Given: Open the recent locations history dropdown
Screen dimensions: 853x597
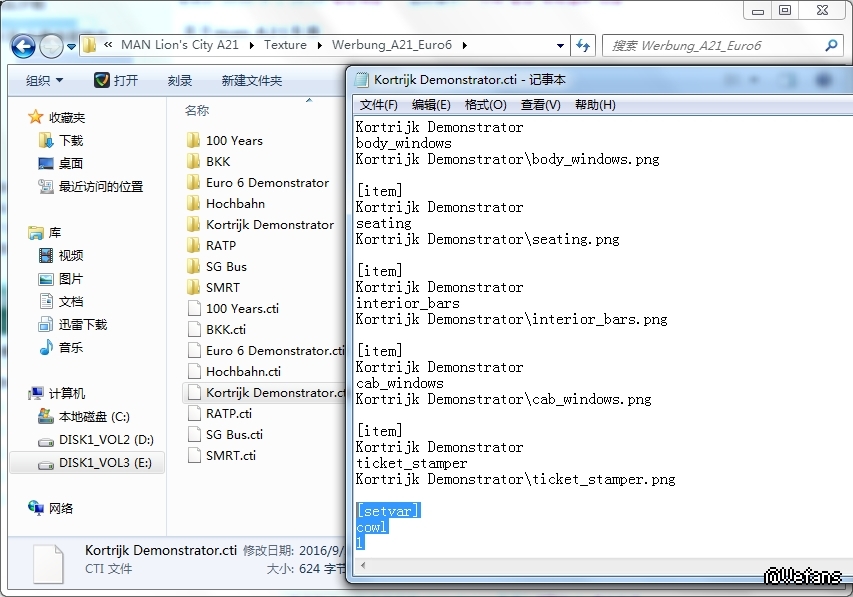Looking at the screenshot, I should point(71,47).
